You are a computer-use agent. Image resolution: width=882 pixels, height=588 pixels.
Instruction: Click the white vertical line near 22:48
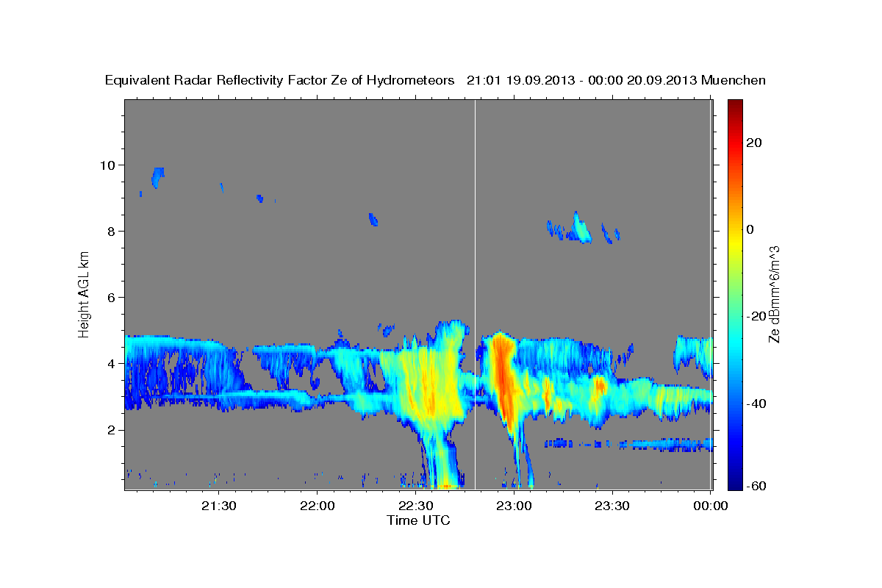[475, 294]
